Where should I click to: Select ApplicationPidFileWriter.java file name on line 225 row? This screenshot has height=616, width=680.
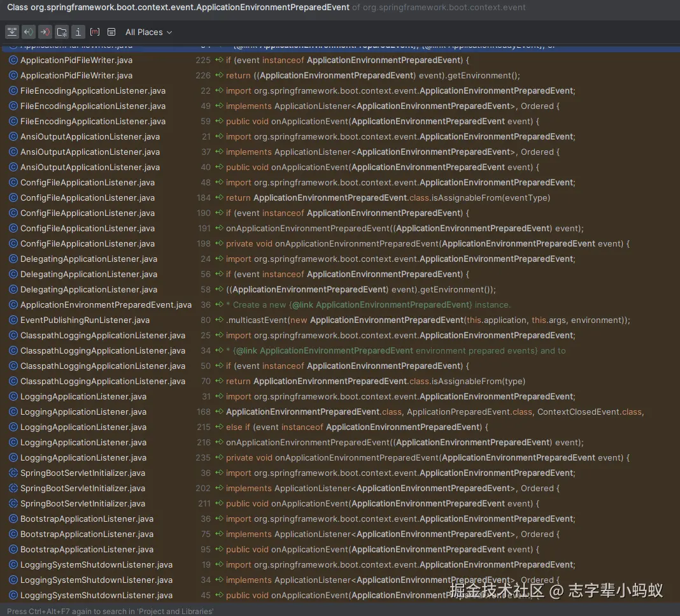point(76,61)
